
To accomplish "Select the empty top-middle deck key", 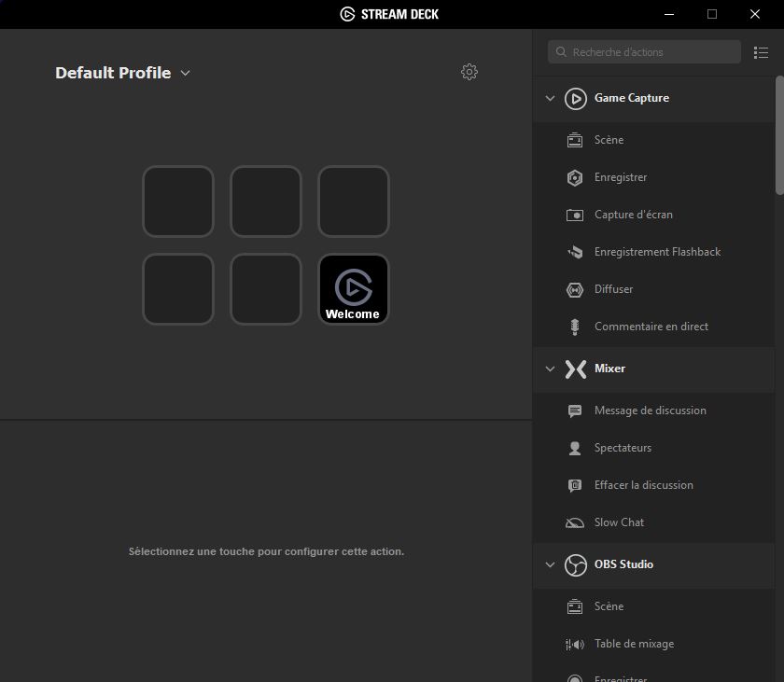I will pos(266,202).
